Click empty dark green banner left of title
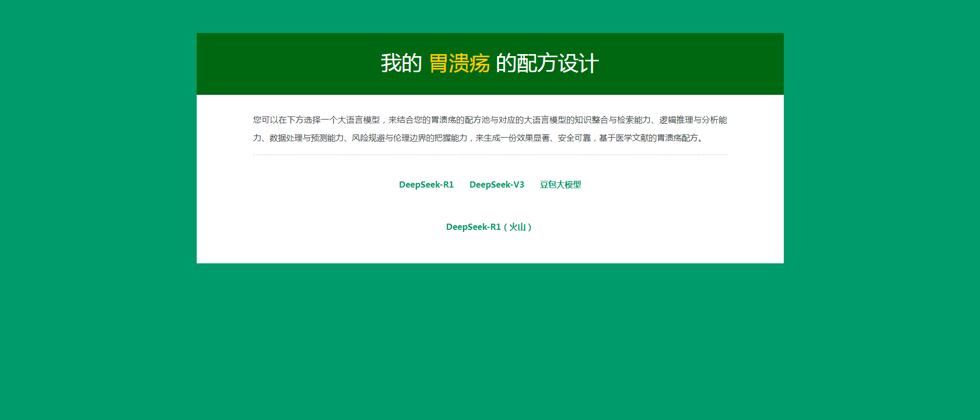 click(278, 63)
